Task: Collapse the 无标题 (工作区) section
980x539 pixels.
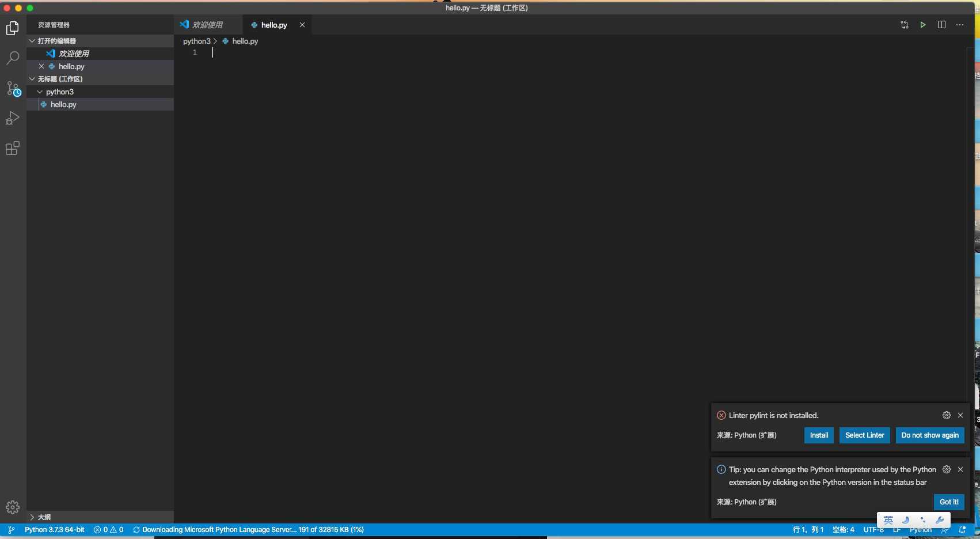Action: [x=100, y=79]
